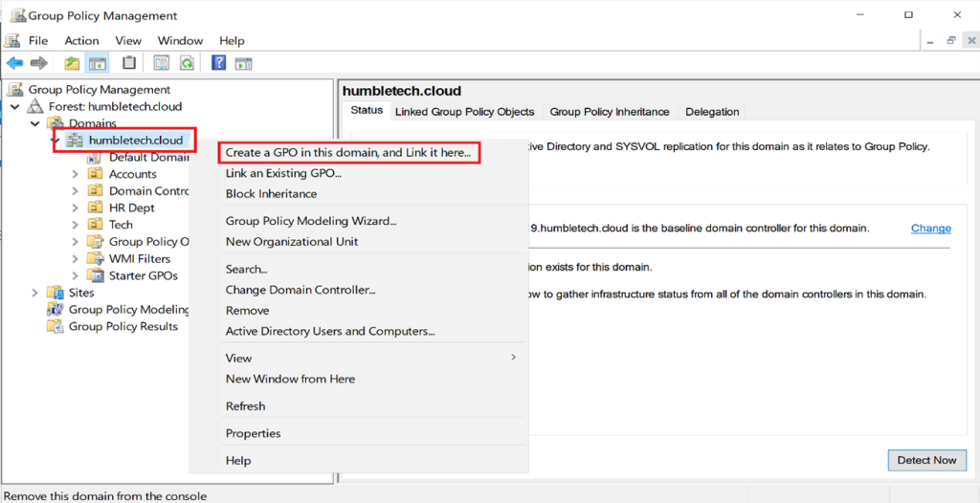Click the blue Help question mark icon
The image size is (980, 503).
point(218,63)
